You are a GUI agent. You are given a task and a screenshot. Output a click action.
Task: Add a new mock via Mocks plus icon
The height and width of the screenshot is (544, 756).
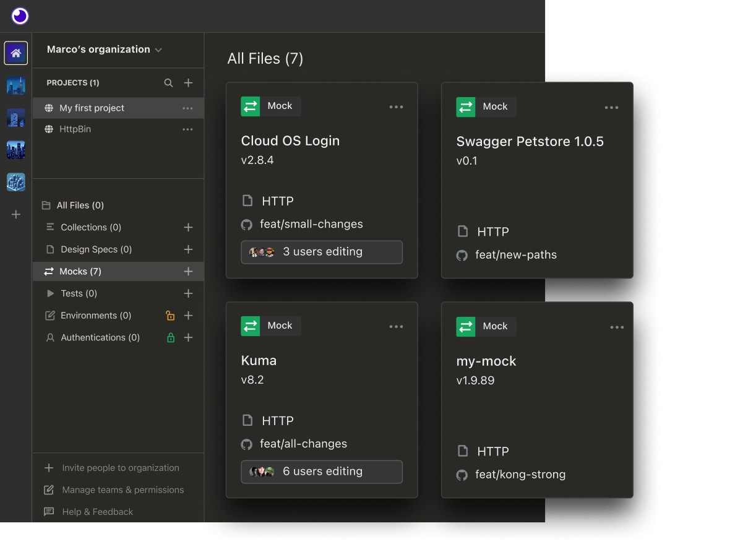pyautogui.click(x=189, y=272)
